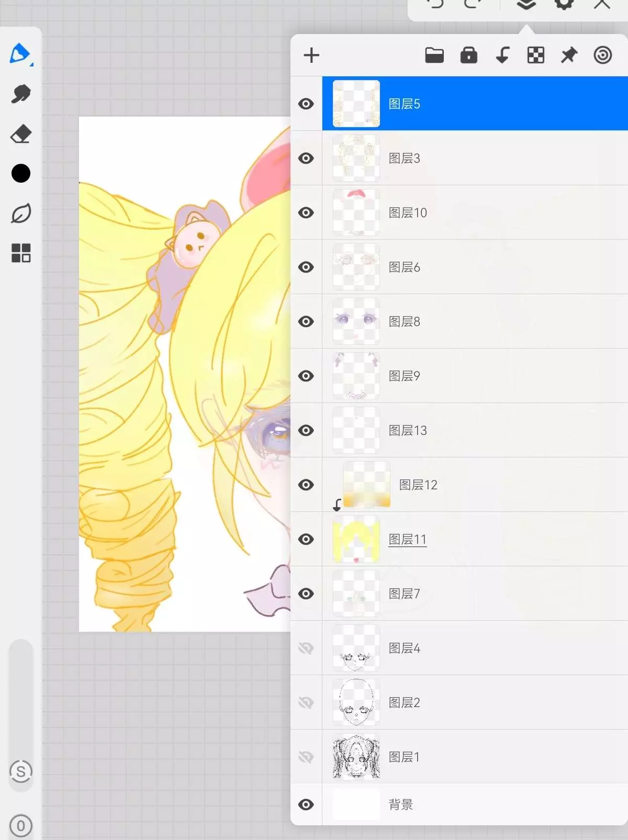Toggle alpha lock checkerboard icon
Image resolution: width=628 pixels, height=840 pixels.
[535, 55]
